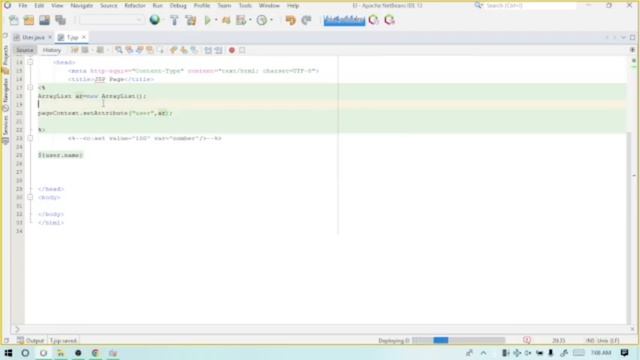
Task: Switch editor to Source view
Action: pos(24,50)
